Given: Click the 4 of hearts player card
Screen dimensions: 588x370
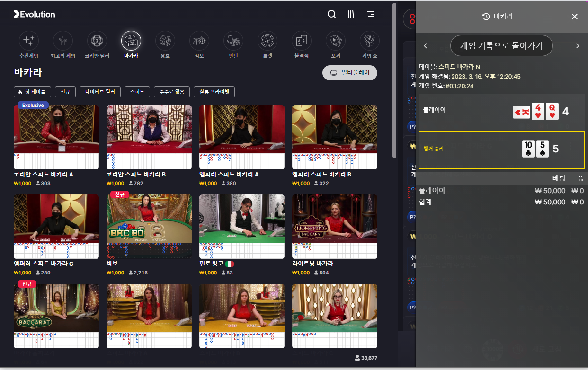Looking at the screenshot, I should click(538, 112).
